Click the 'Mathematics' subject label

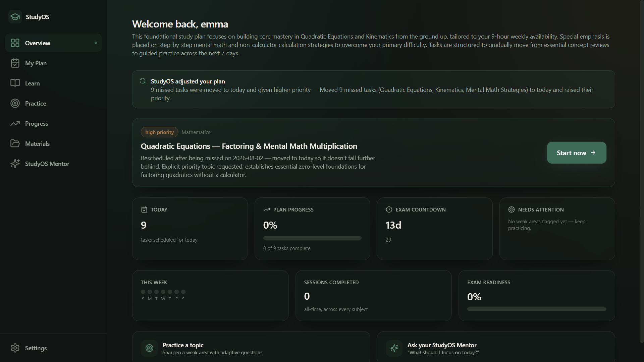pos(196,132)
